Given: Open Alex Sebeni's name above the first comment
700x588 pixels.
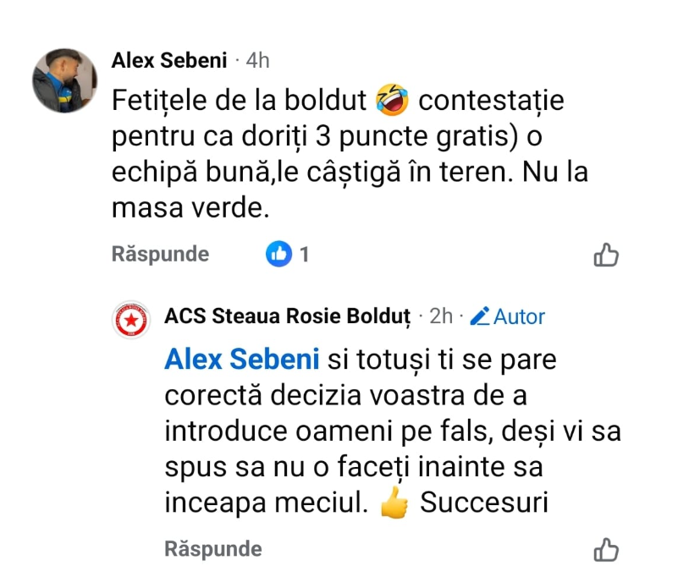Looking at the screenshot, I should pyautogui.click(x=169, y=60).
